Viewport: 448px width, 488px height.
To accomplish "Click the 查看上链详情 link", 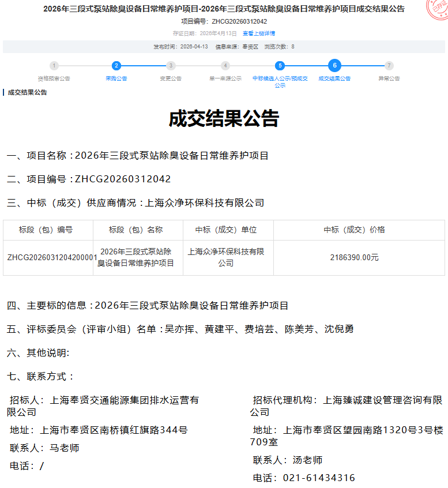I will pos(259,33).
